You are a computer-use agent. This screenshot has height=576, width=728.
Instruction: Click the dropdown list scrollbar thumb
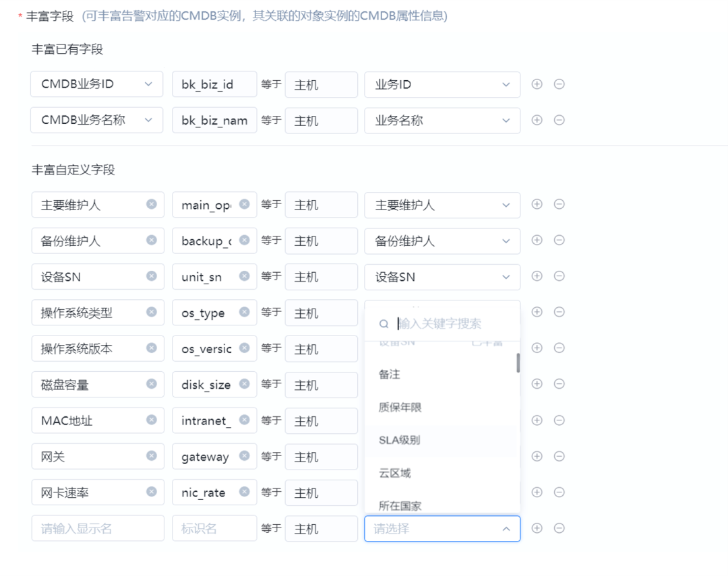click(x=518, y=362)
